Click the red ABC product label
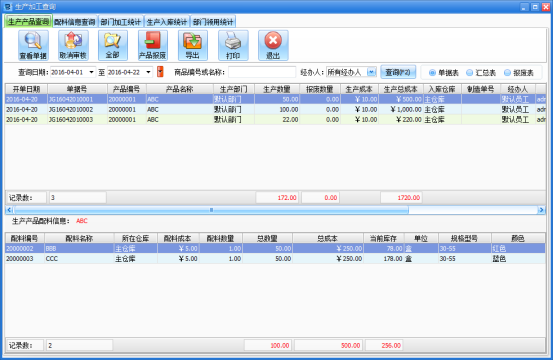 click(82, 221)
